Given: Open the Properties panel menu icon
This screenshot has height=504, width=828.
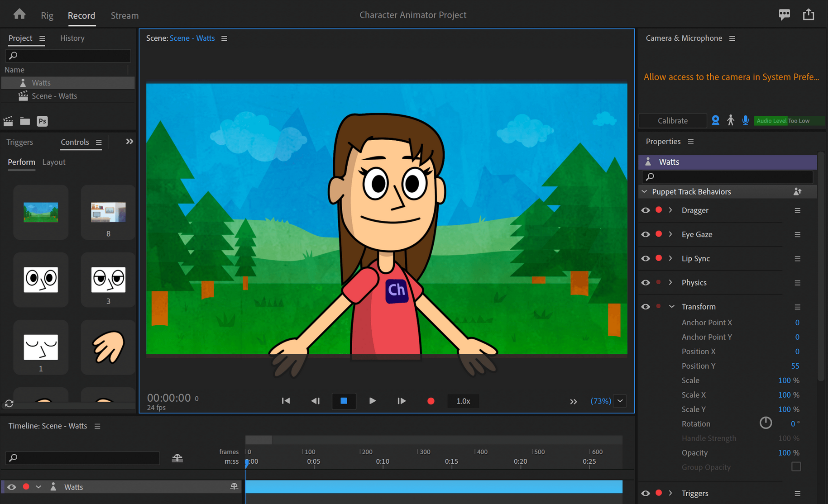Looking at the screenshot, I should (x=691, y=142).
